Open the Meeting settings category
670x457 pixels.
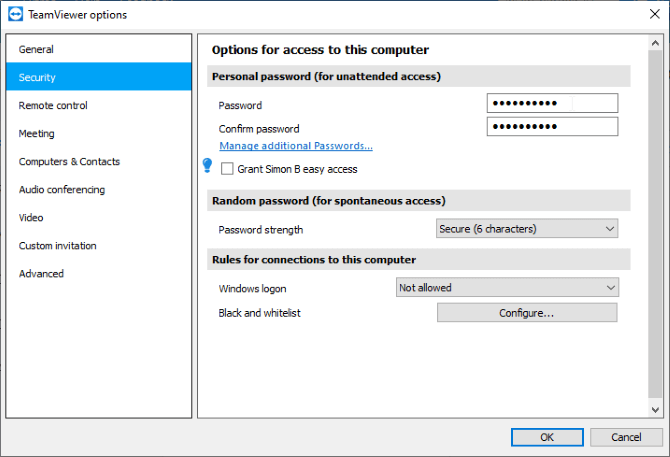pos(99,133)
